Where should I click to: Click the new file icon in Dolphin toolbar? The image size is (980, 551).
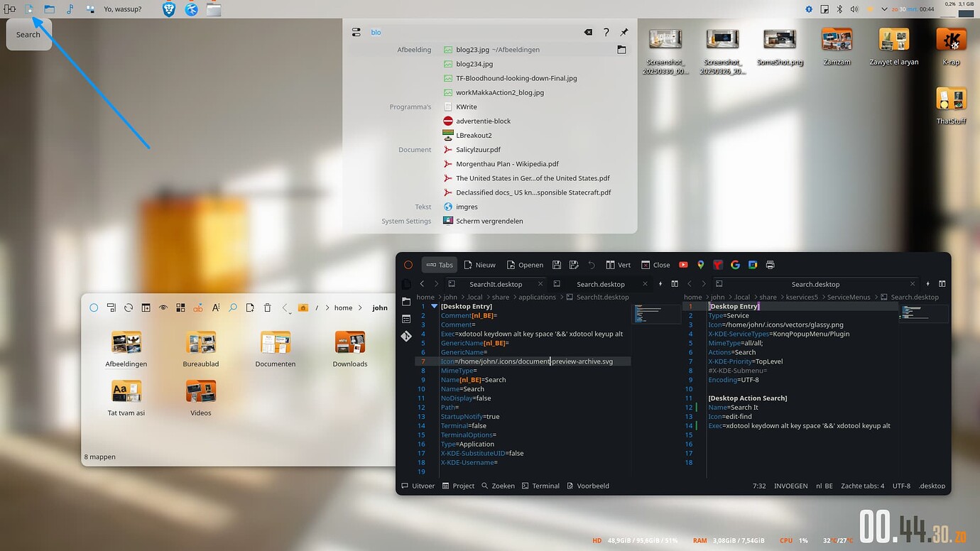(x=250, y=307)
